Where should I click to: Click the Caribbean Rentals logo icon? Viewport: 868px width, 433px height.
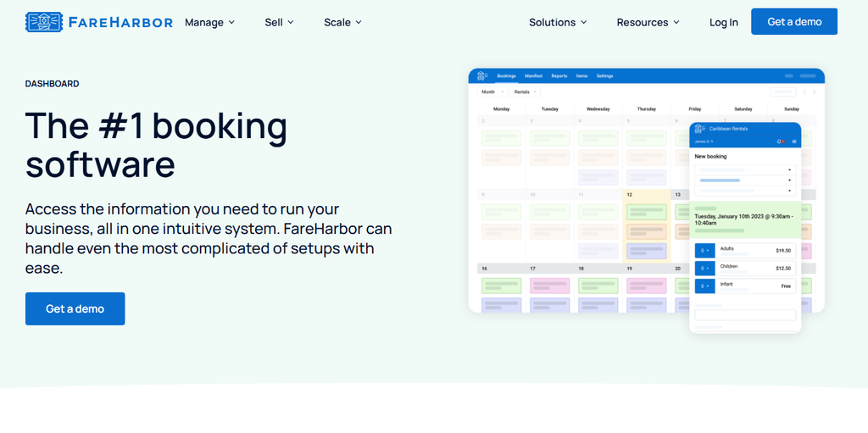(701, 129)
